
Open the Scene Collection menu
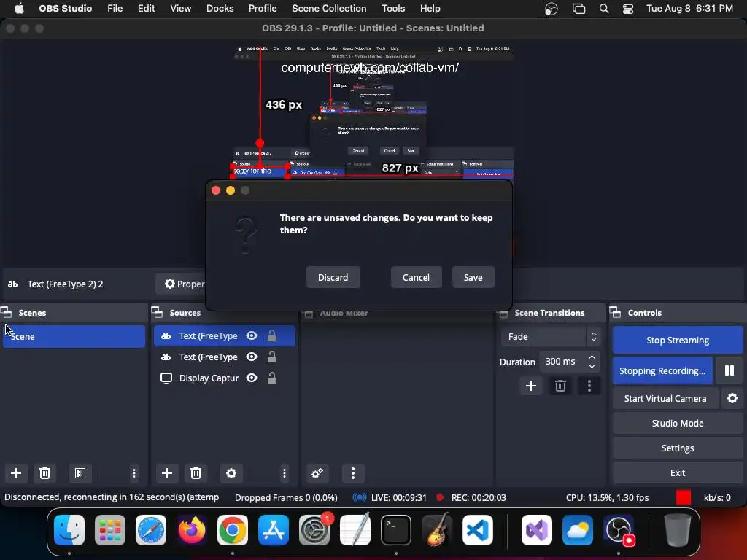[x=329, y=9]
